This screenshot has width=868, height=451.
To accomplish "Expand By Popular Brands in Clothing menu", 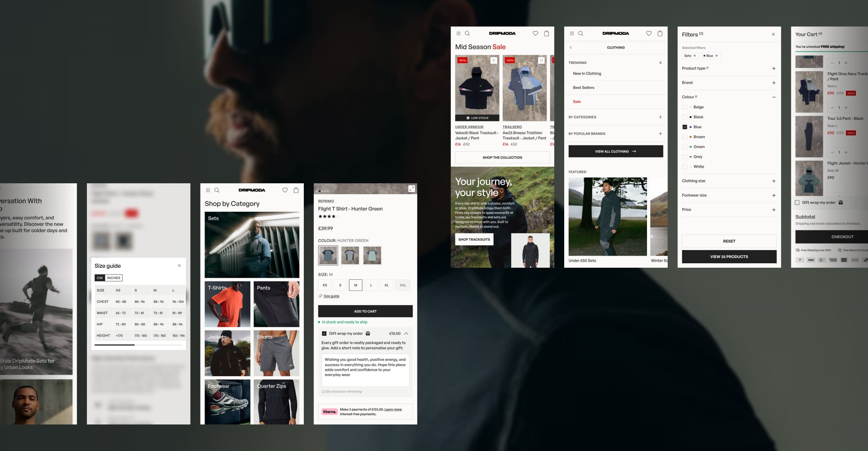I will [x=660, y=133].
